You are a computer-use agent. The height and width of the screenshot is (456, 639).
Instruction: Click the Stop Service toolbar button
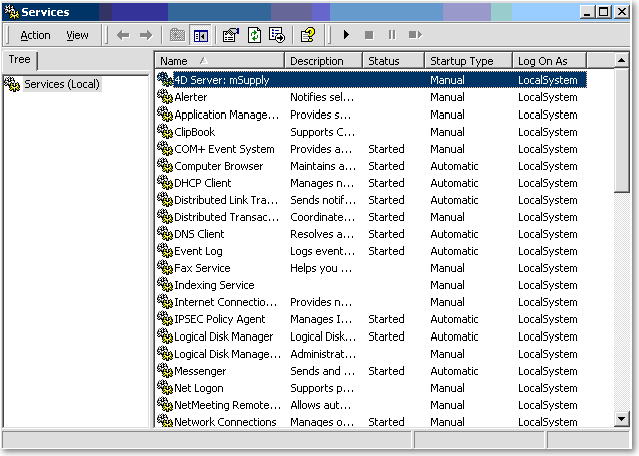click(x=369, y=35)
